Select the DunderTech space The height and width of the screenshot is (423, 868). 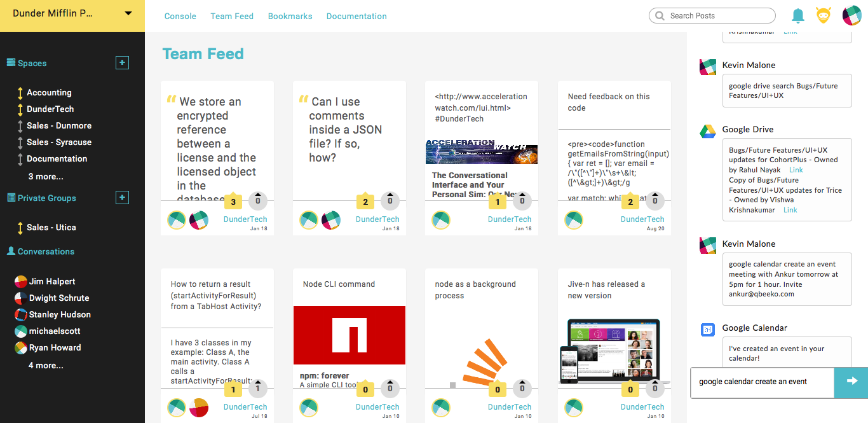click(50, 109)
